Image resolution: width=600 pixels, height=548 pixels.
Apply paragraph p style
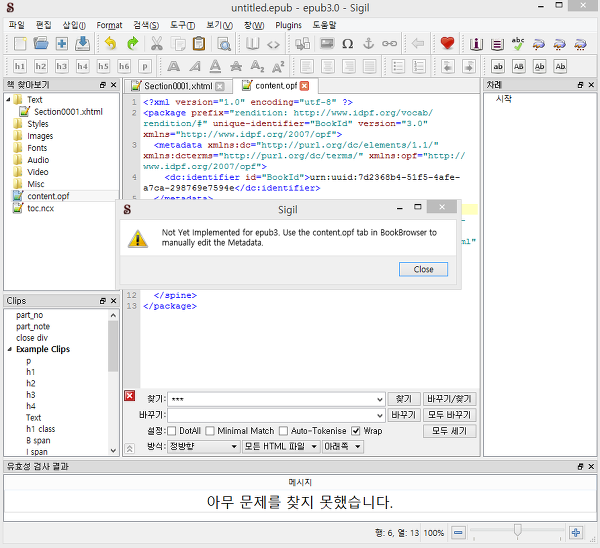point(145,66)
